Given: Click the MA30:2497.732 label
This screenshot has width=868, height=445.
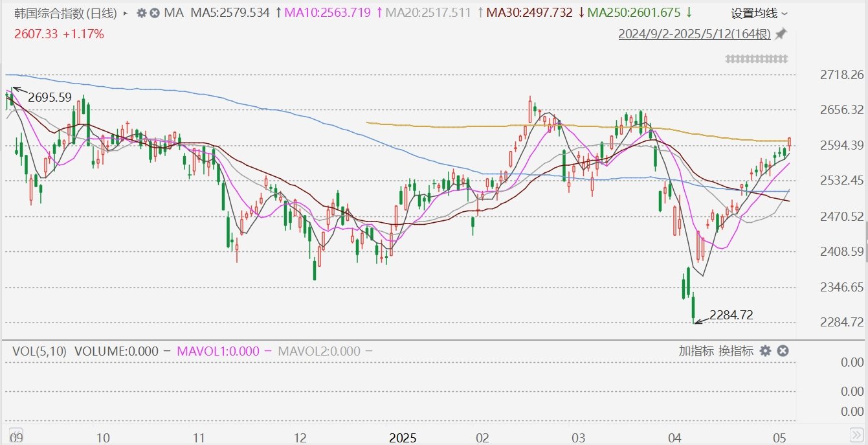Looking at the screenshot, I should tap(529, 13).
